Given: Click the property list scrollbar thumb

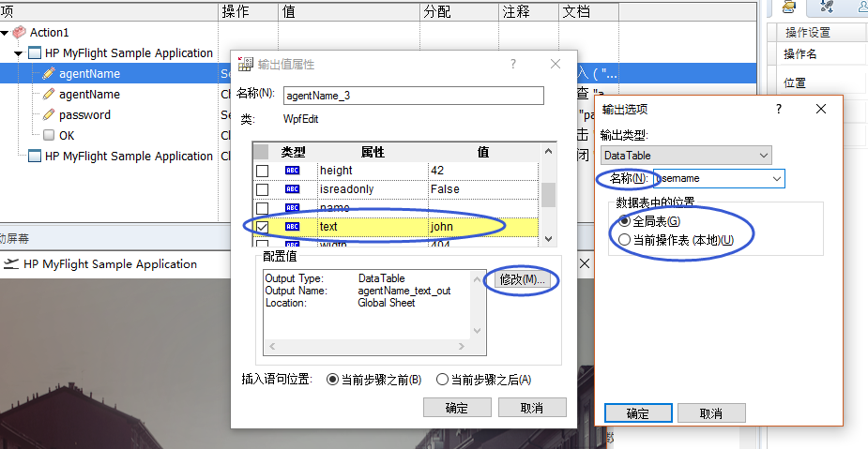Looking at the screenshot, I should pyautogui.click(x=548, y=195).
